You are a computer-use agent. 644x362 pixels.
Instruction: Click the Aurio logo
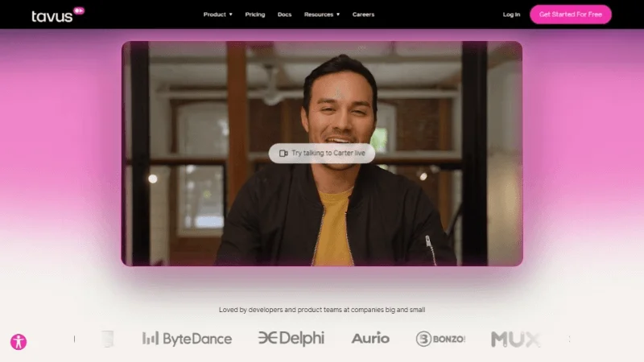pos(370,339)
